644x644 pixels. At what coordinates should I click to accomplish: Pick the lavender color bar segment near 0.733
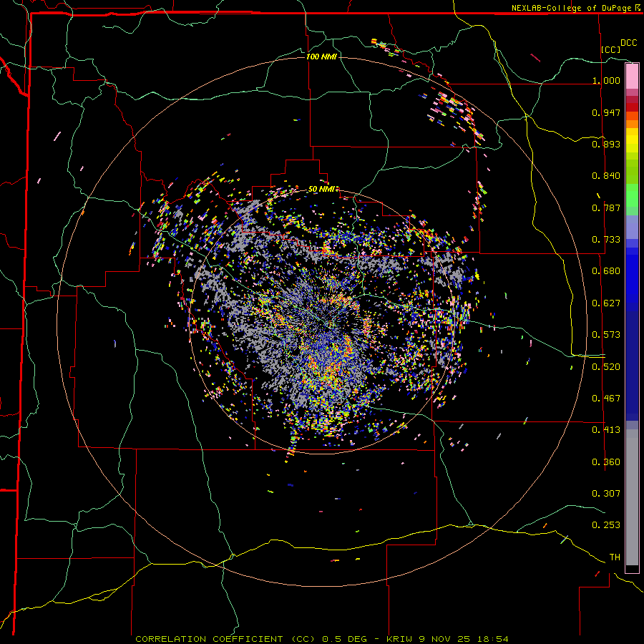pyautogui.click(x=632, y=227)
